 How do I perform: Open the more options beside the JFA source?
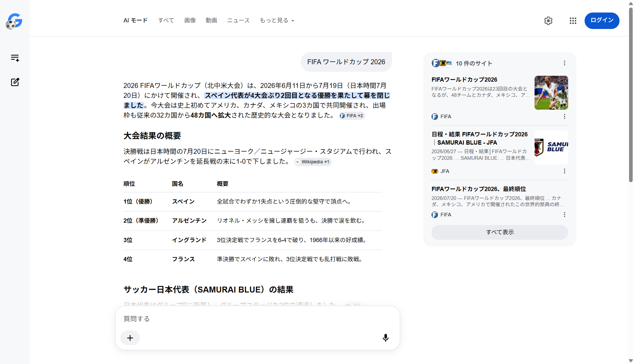point(564,171)
